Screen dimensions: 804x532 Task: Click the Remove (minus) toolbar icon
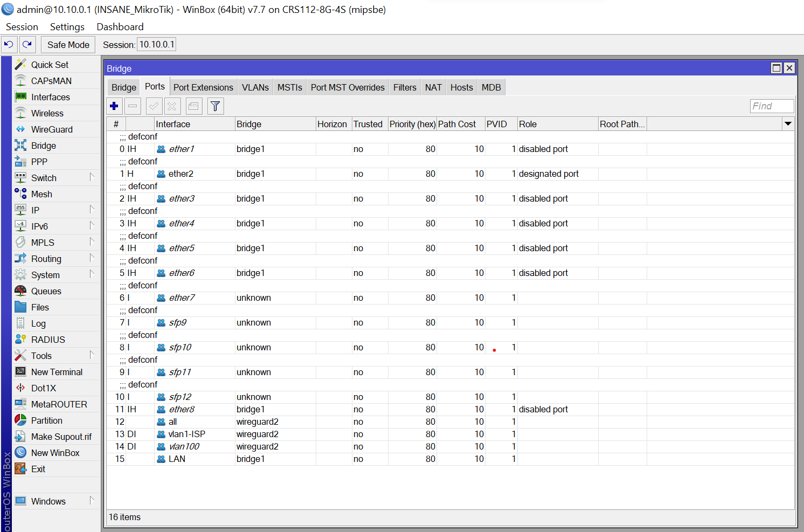point(133,106)
